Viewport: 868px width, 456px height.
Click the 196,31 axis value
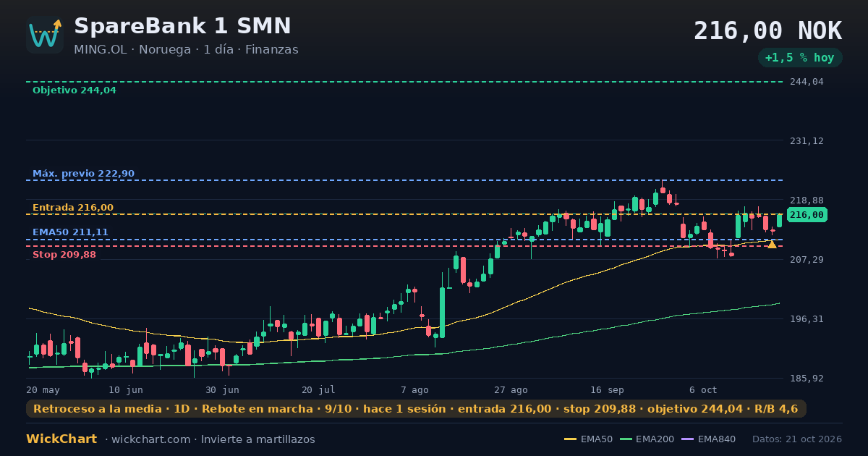(x=808, y=318)
